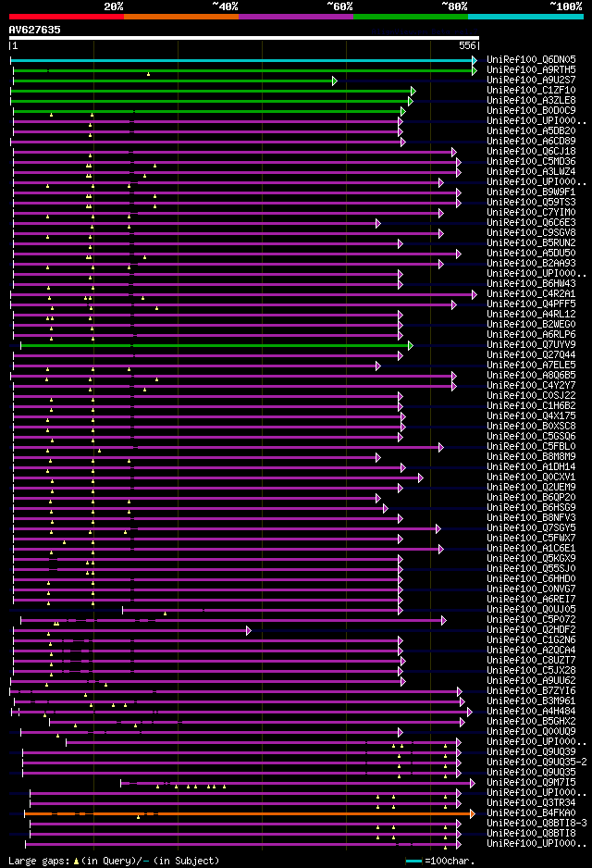This screenshot has height=868, width=592.
Task: Select the orange alignment bar for UniRef100_B4FKA0
Action: tap(250, 813)
